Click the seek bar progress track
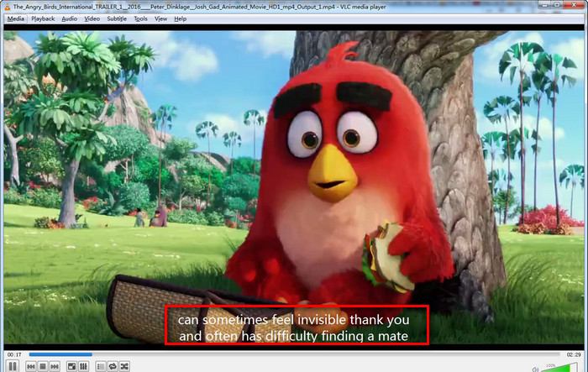 click(294, 354)
